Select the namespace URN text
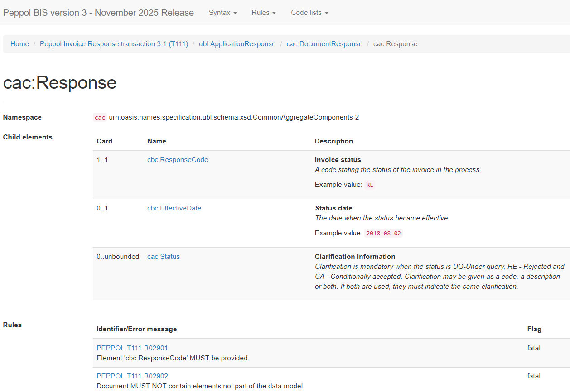 click(234, 117)
